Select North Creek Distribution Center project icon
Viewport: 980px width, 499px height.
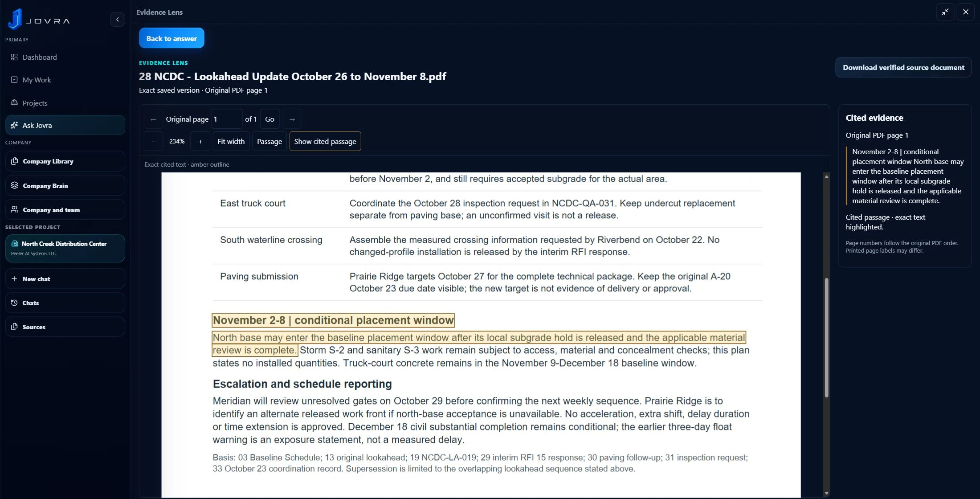(15, 244)
